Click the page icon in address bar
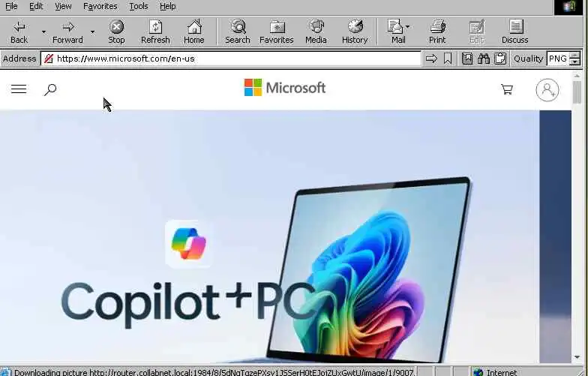The image size is (588, 376). click(48, 59)
